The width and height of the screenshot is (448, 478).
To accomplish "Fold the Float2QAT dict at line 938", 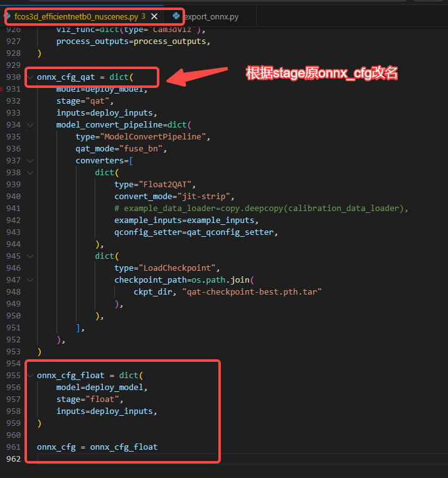I will pyautogui.click(x=30, y=173).
